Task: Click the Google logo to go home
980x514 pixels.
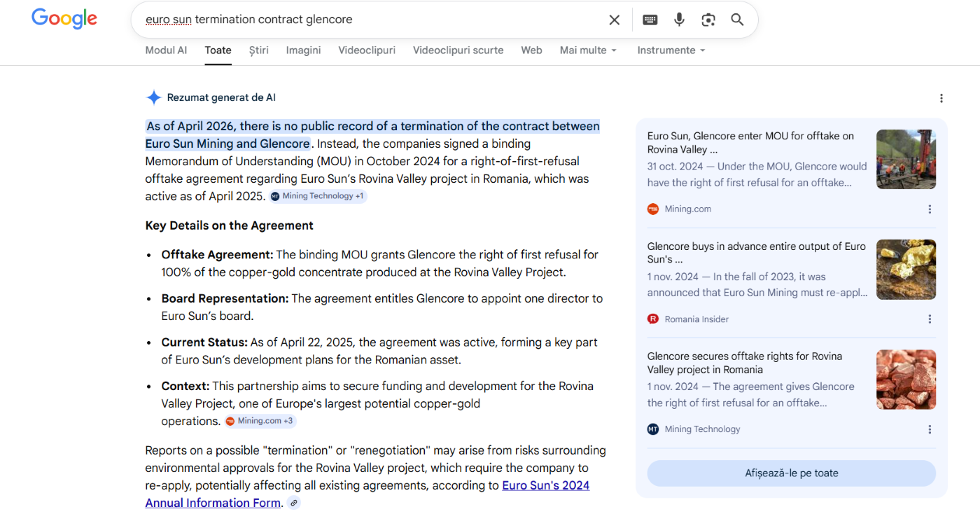Action: pos(64,19)
